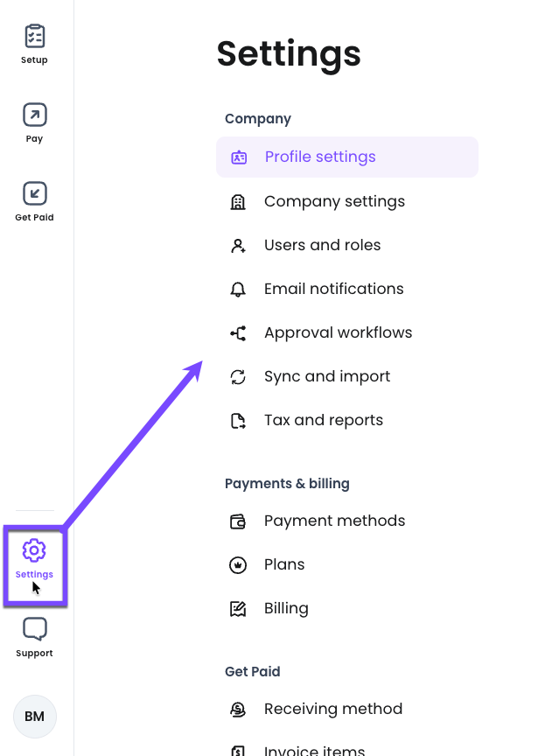Open the Get Paid sidebar icon
The width and height of the screenshot is (538, 756).
coord(35,193)
